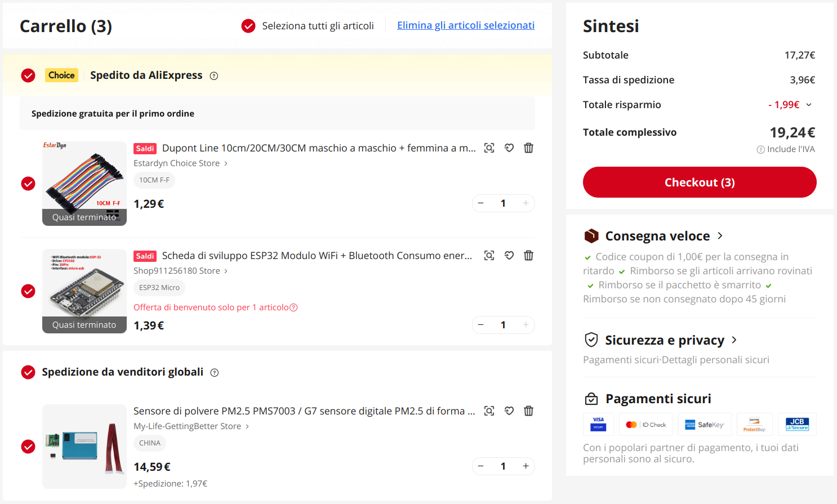Click info icon beside Spedizione da venditori globali

pos(215,373)
